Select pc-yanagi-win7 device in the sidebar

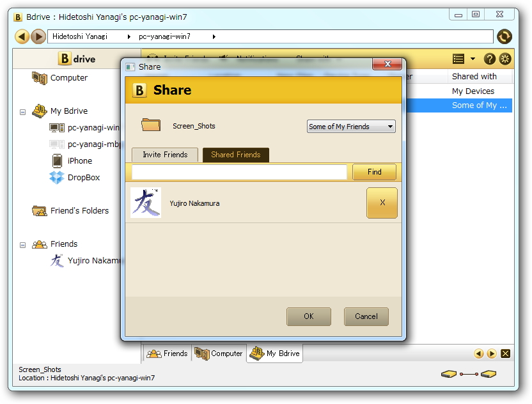[85, 128]
